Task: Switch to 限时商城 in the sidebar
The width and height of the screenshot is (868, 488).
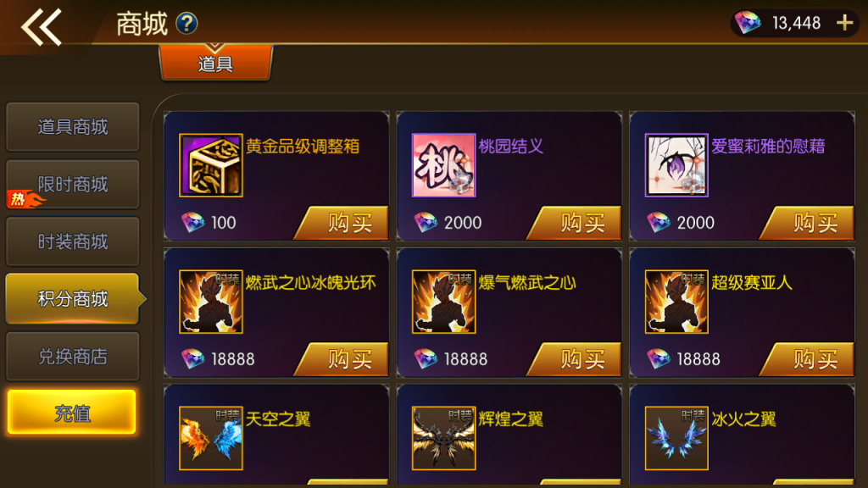Action: coord(73,184)
